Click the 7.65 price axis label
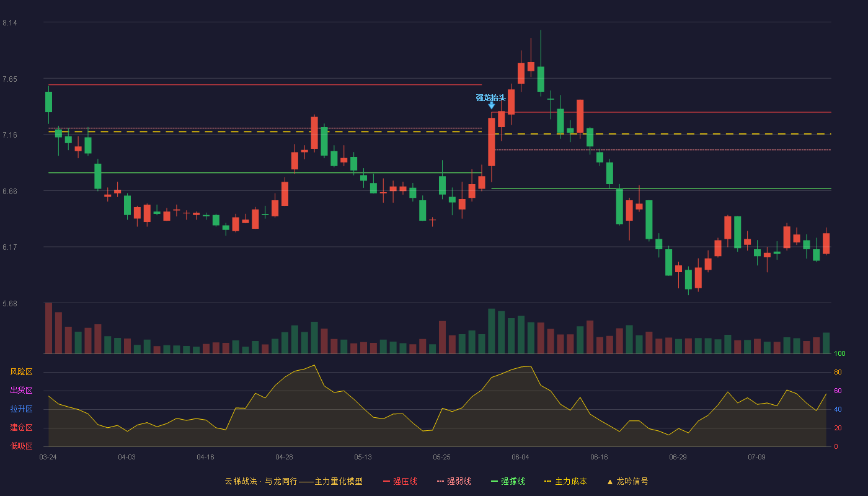 point(10,79)
